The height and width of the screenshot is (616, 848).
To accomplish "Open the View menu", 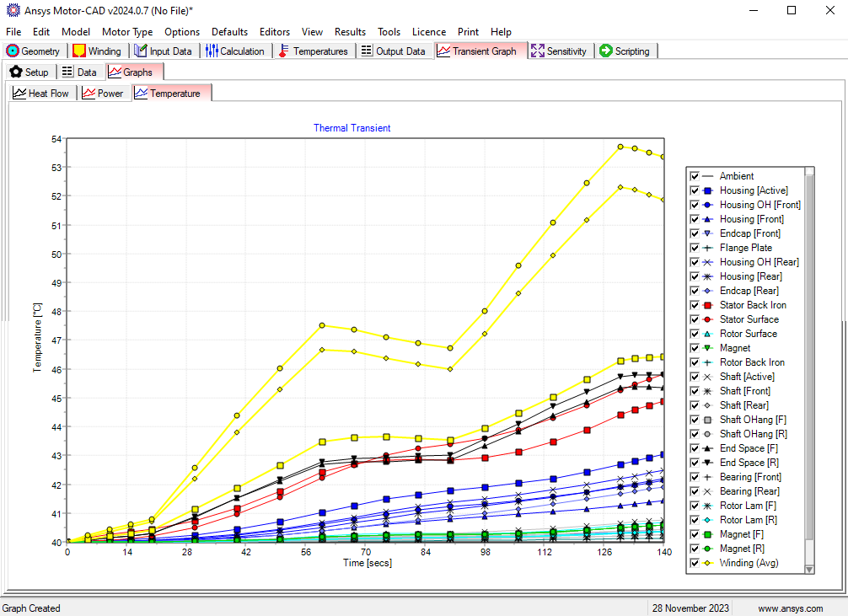I will [312, 32].
